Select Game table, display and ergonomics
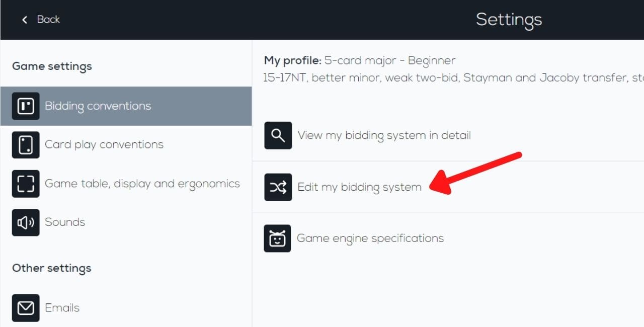Image resolution: width=644 pixels, height=327 pixels. (x=142, y=183)
